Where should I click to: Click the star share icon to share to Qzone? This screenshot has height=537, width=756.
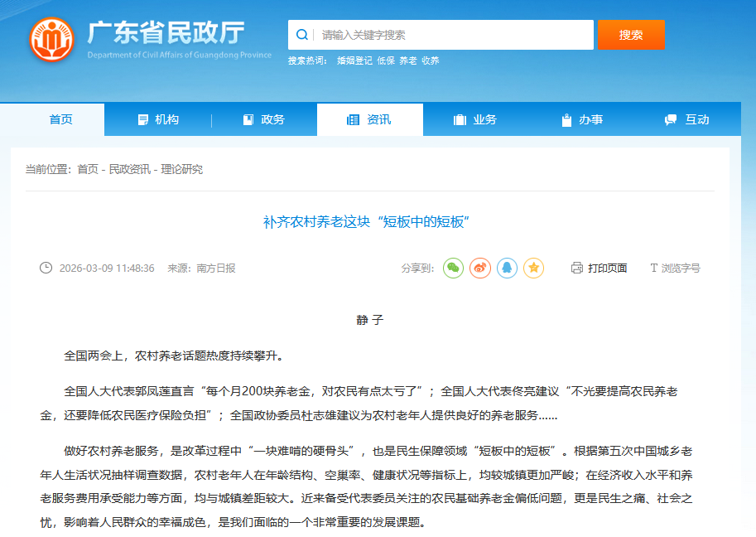click(x=534, y=268)
